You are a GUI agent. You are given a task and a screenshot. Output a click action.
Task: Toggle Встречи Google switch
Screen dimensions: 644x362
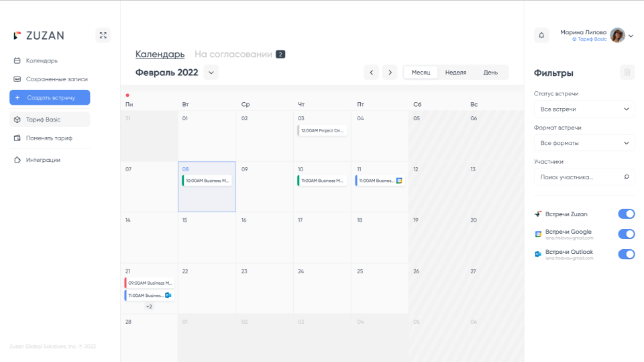[x=627, y=234]
